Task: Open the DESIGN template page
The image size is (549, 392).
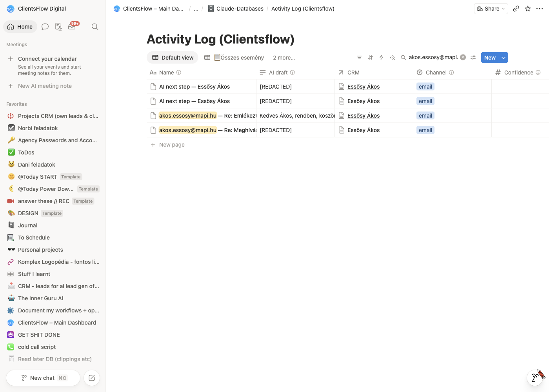Action: pos(53,213)
